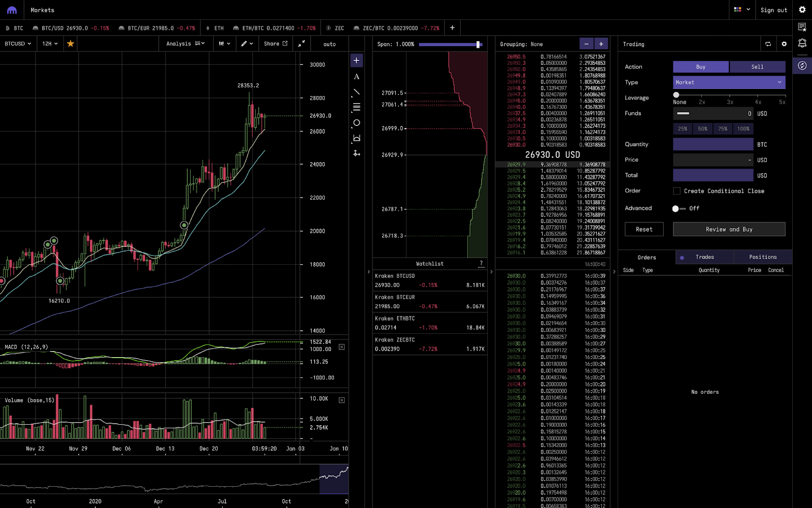The image size is (812, 508).
Task: Enable the Create Conditional Close checkbox
Action: pyautogui.click(x=676, y=191)
